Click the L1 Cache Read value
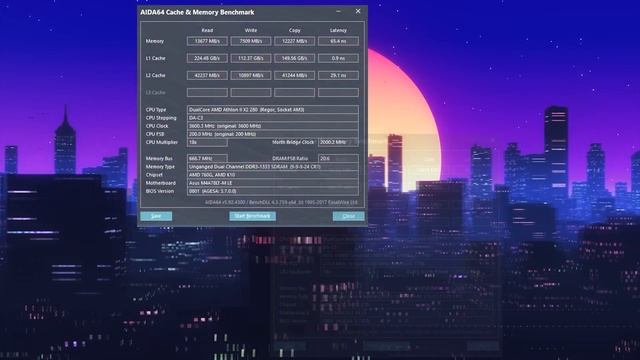640x360 pixels. (207, 58)
